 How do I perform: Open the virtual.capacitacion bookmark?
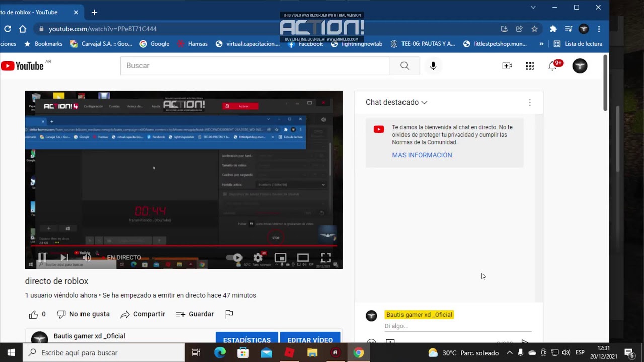point(248,44)
